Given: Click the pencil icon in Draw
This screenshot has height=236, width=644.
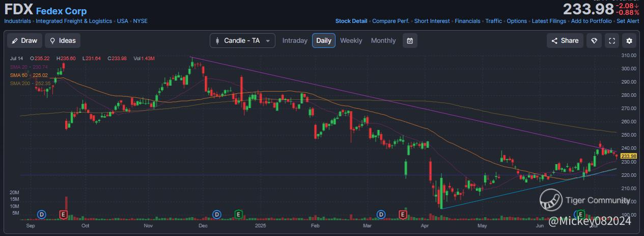Looking at the screenshot, I should (x=14, y=41).
